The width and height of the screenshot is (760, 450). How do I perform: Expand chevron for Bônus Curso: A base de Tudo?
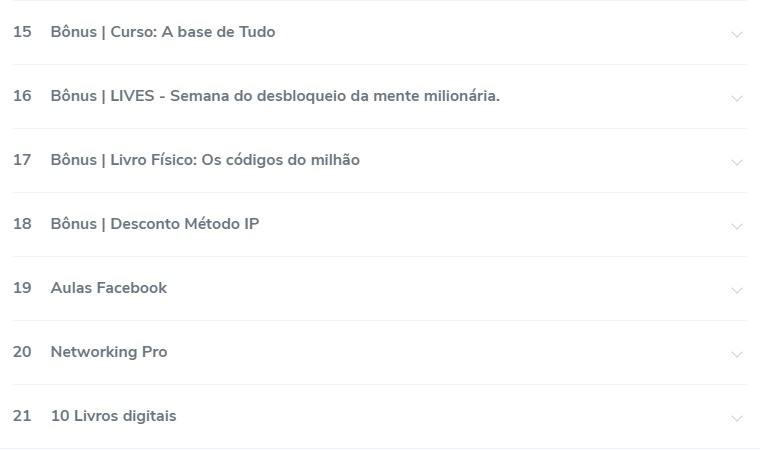(737, 34)
